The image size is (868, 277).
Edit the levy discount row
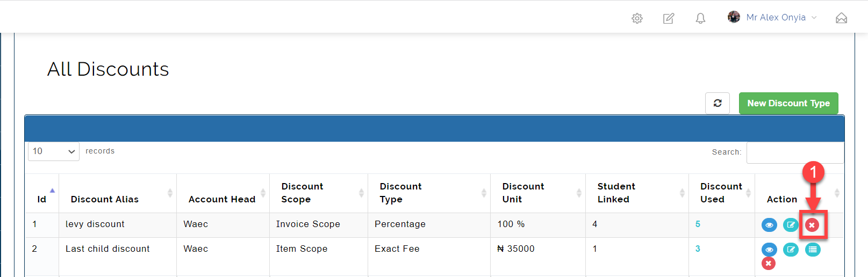click(x=791, y=225)
